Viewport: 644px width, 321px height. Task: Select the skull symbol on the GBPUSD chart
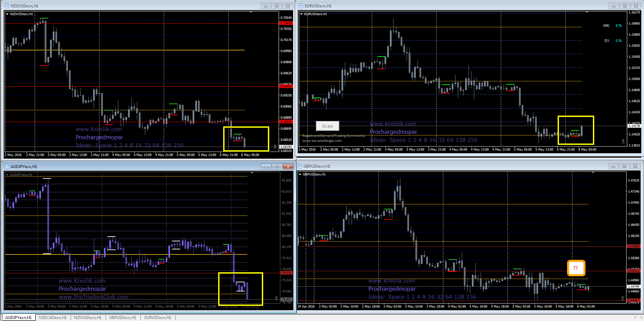(x=622, y=298)
